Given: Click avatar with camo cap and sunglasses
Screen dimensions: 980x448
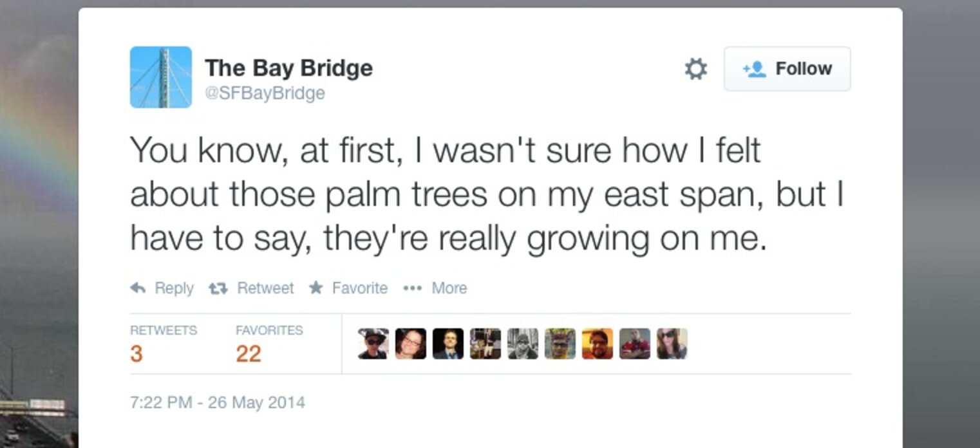Looking at the screenshot, I should click(x=373, y=344).
